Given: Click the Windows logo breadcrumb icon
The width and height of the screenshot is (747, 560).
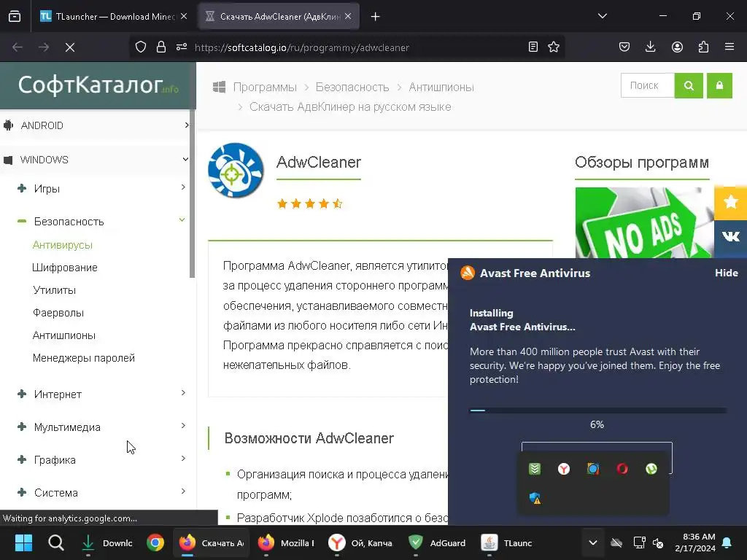Looking at the screenshot, I should pos(219,87).
